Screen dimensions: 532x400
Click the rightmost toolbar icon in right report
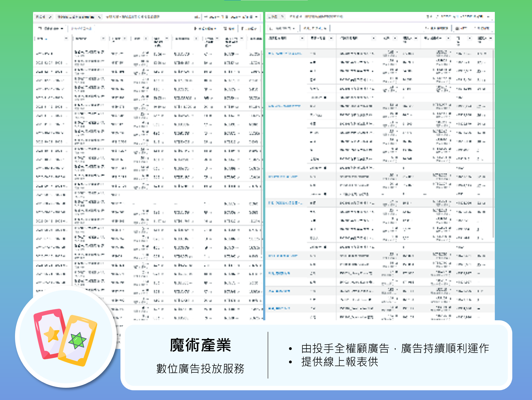[481, 28]
